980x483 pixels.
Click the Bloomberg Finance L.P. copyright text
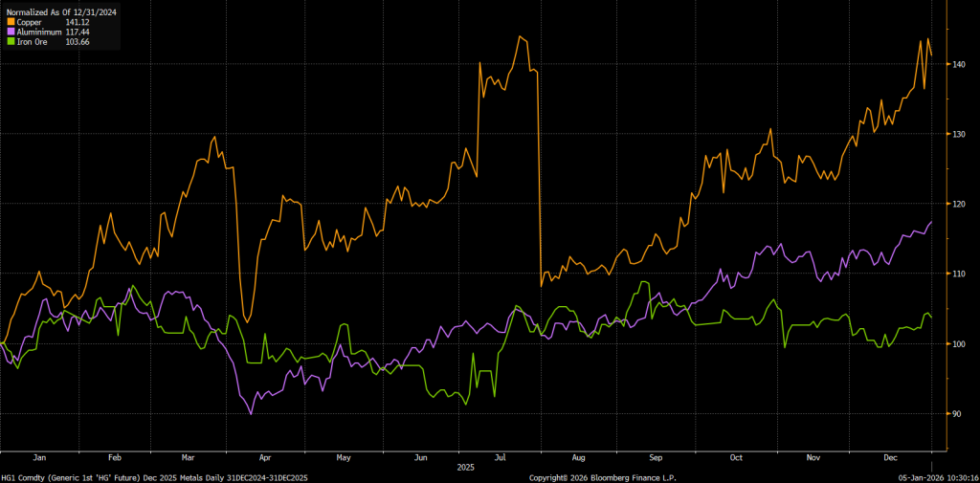pyautogui.click(x=602, y=476)
